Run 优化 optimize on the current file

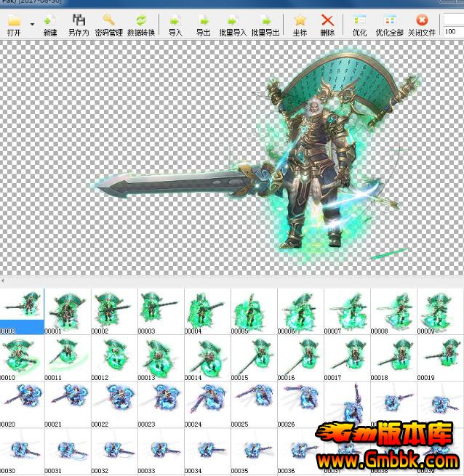tap(359, 25)
